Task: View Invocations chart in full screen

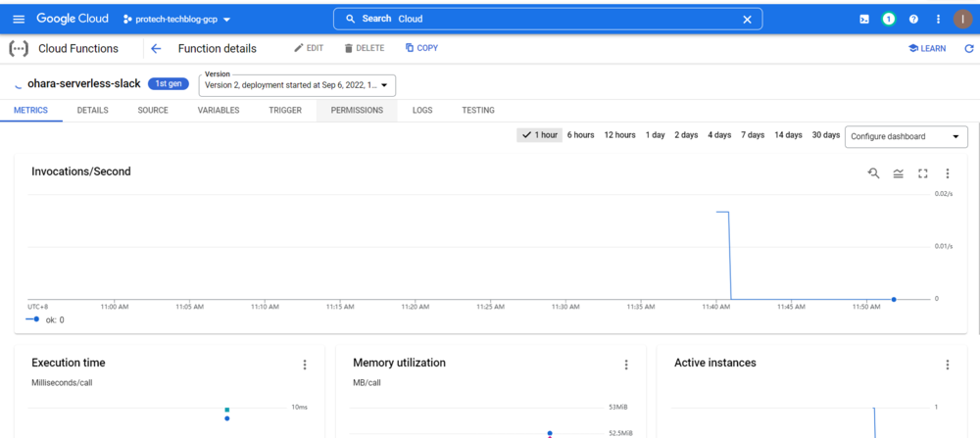Action: [x=922, y=173]
